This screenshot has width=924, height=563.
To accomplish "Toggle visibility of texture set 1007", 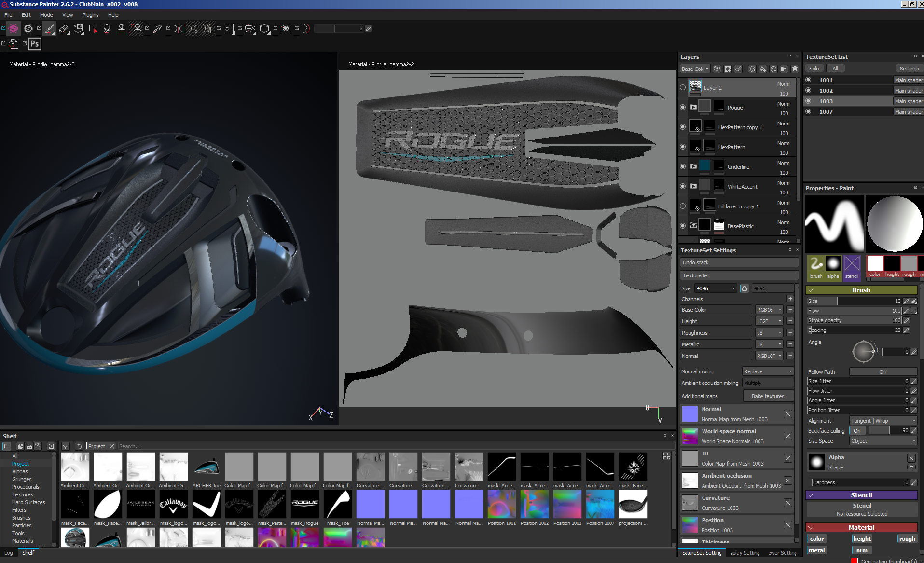I will pyautogui.click(x=808, y=112).
